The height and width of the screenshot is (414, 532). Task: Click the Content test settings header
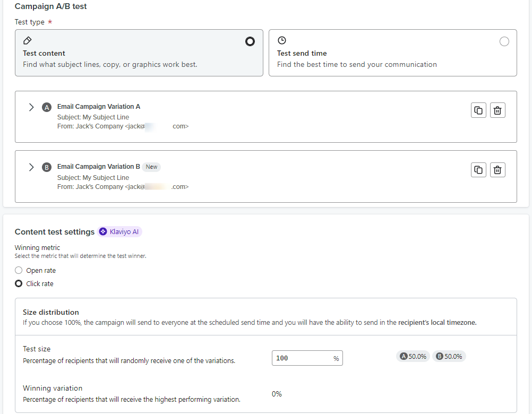55,231
